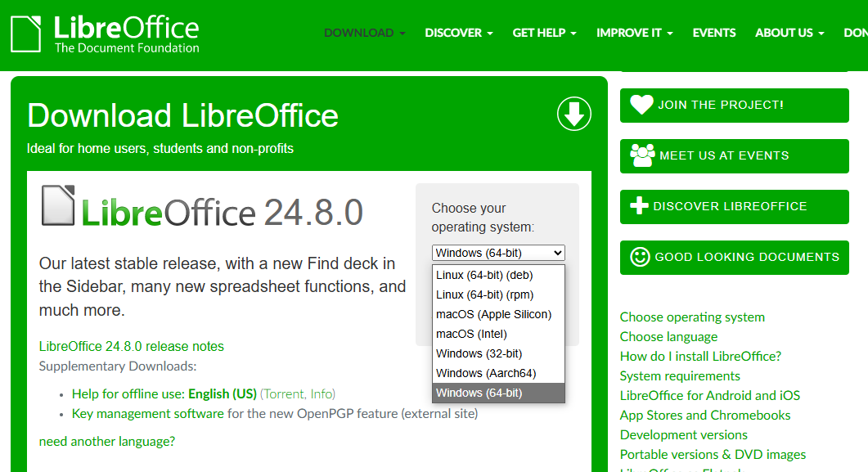Open LibreOffice 24.8.0 release notes link
Viewport: 868px width, 472px height.
[131, 347]
